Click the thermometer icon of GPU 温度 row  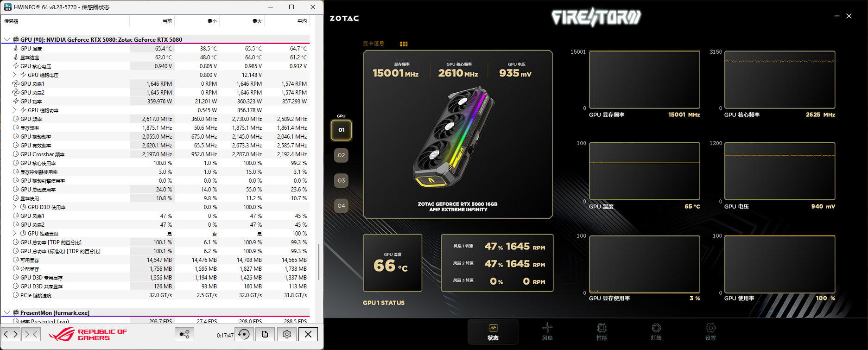tap(16, 48)
